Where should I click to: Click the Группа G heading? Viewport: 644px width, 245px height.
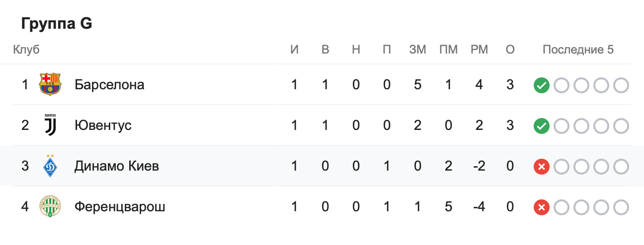[57, 24]
